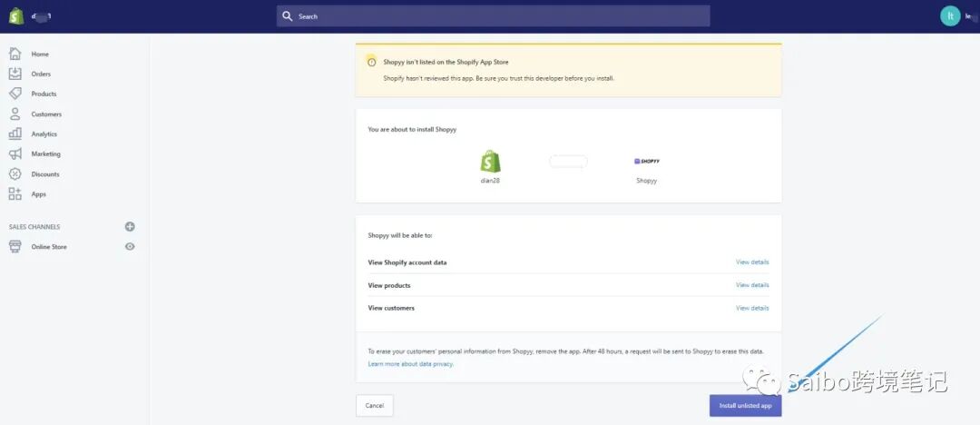View online store via eye icon

(x=130, y=247)
